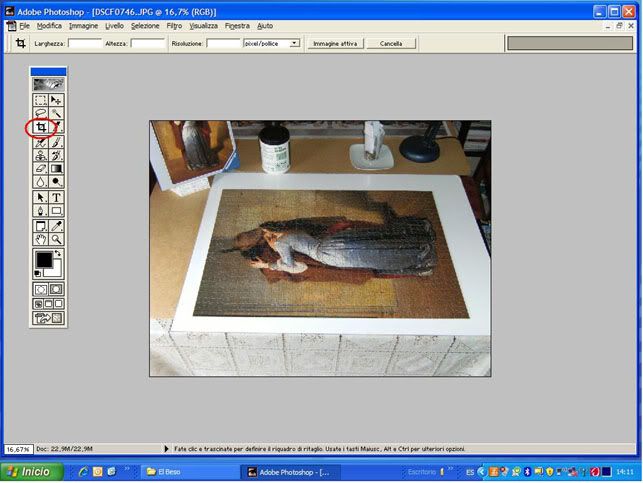Select the Type tool
The image size is (643, 483).
56,197
